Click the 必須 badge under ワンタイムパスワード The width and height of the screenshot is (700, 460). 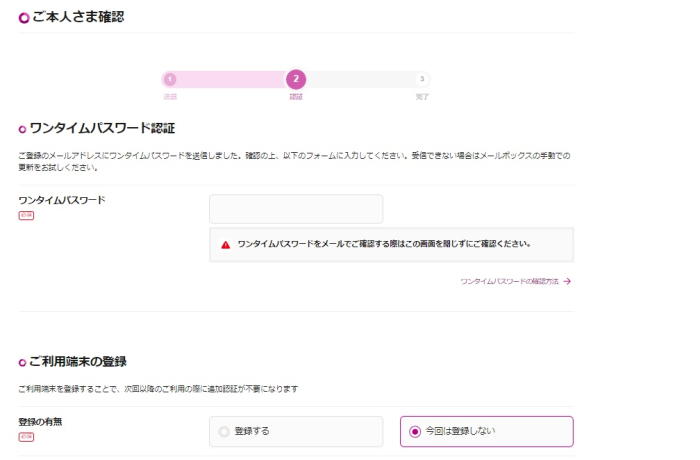(26, 215)
